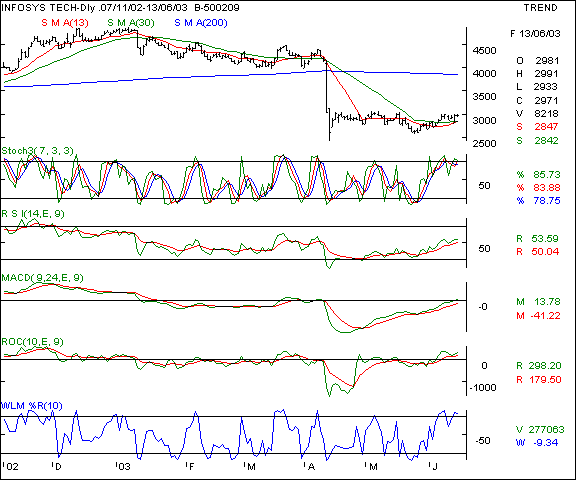This screenshot has width=576, height=480.
Task: Click the TREND heading
Action: tap(540, 8)
